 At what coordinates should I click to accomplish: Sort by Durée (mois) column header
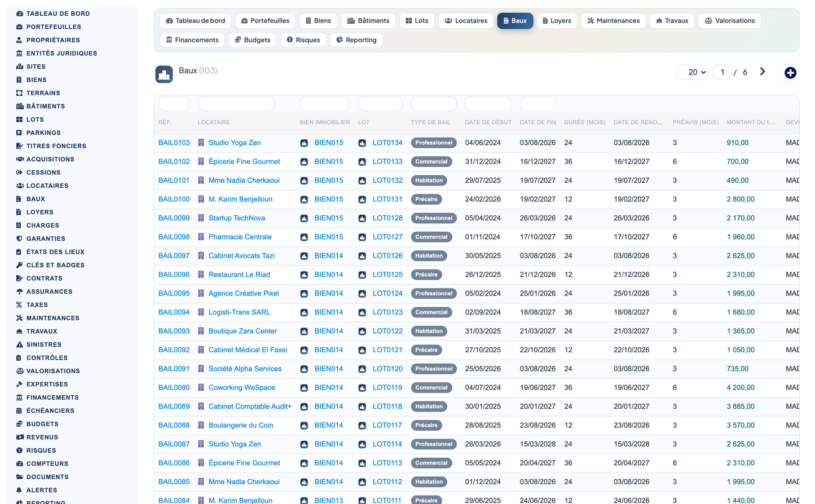coord(585,122)
